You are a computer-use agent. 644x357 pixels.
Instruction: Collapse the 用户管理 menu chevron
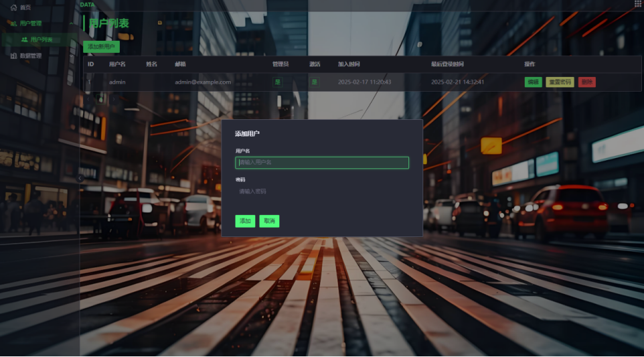click(x=72, y=23)
